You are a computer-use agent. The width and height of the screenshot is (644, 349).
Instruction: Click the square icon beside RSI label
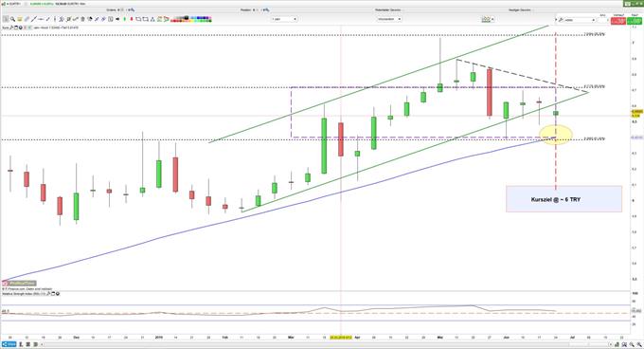[x=53, y=293]
